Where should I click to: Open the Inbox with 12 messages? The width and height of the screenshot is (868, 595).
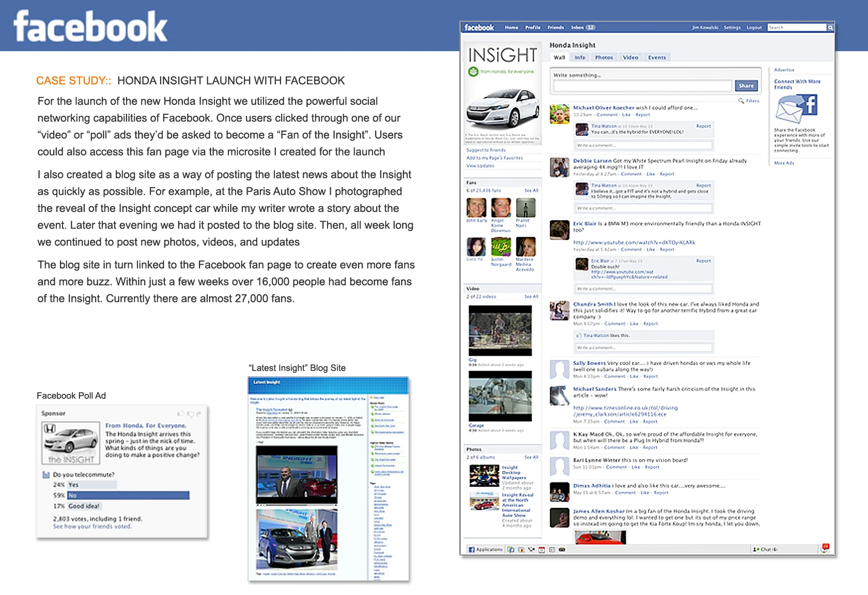click(x=583, y=27)
